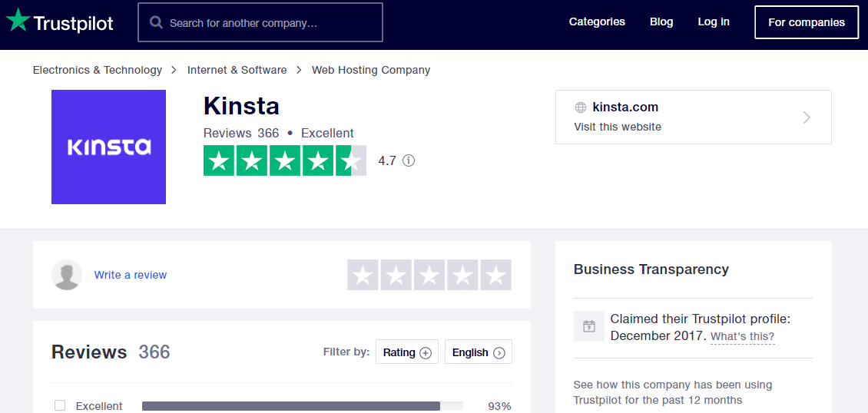The height and width of the screenshot is (413, 868).
Task: Click the search magnifier icon
Action: (x=156, y=23)
